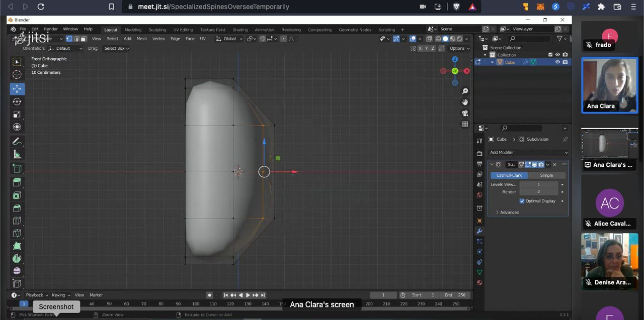Toggle the Collection exclude checkbox in outliner
The image size is (644, 320).
(550, 55)
